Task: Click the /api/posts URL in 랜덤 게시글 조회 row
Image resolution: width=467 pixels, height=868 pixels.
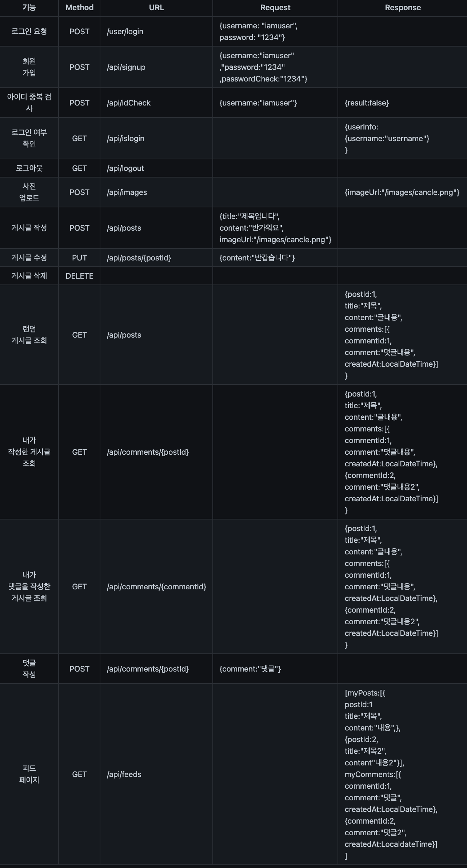Action: pos(124,335)
